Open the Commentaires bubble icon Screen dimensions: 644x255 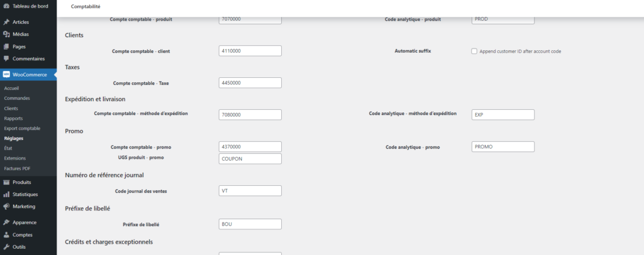coord(6,58)
